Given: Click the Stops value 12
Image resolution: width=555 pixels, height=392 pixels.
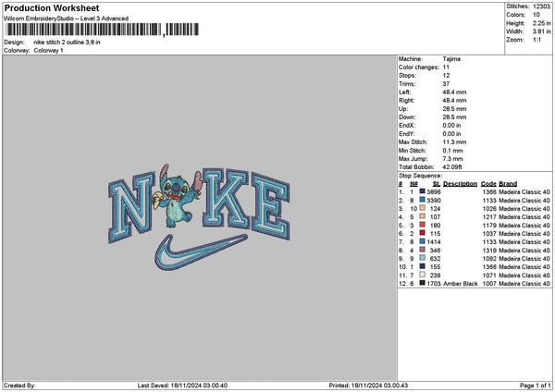Looking at the screenshot, I should coord(446,76).
